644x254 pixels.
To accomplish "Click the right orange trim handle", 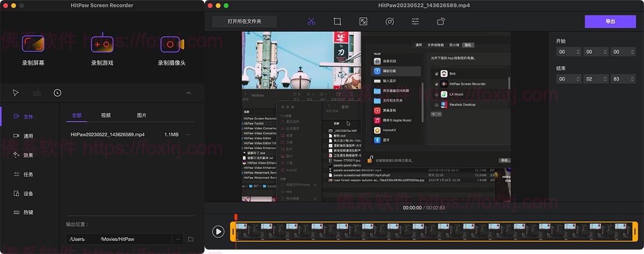I will click(x=636, y=231).
